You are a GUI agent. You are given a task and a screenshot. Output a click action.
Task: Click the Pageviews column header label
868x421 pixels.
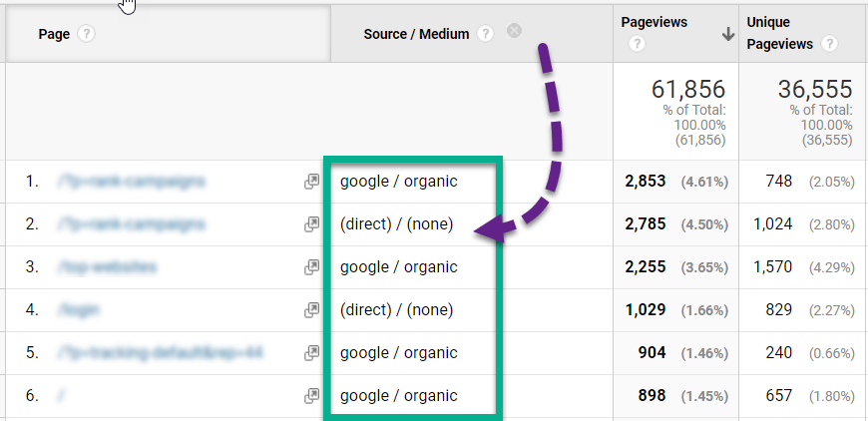[652, 21]
